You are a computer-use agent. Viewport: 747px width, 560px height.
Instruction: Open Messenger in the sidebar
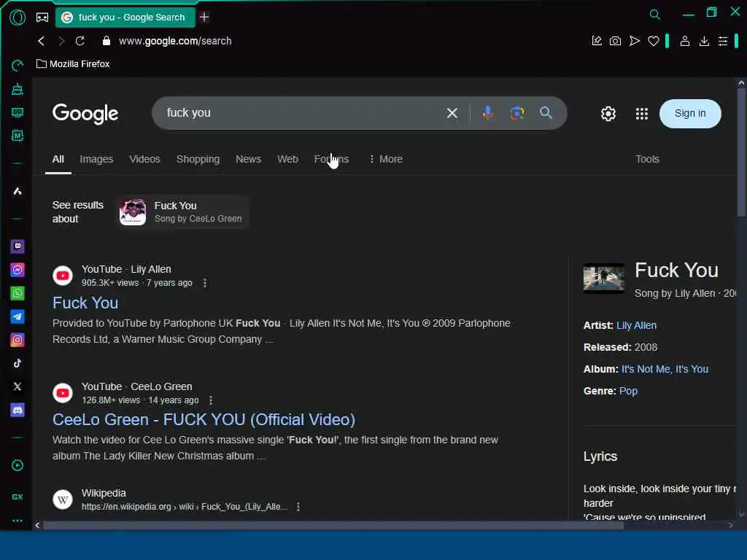(18, 270)
